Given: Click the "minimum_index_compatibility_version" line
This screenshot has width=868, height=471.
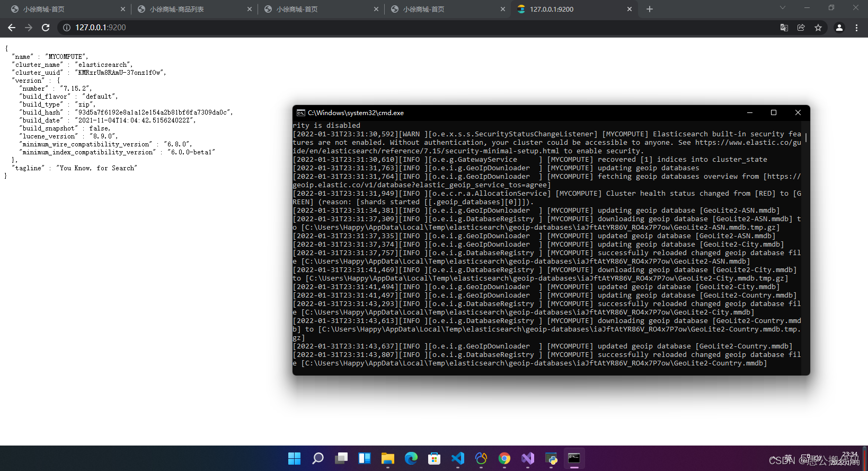Looking at the screenshot, I should (117, 152).
